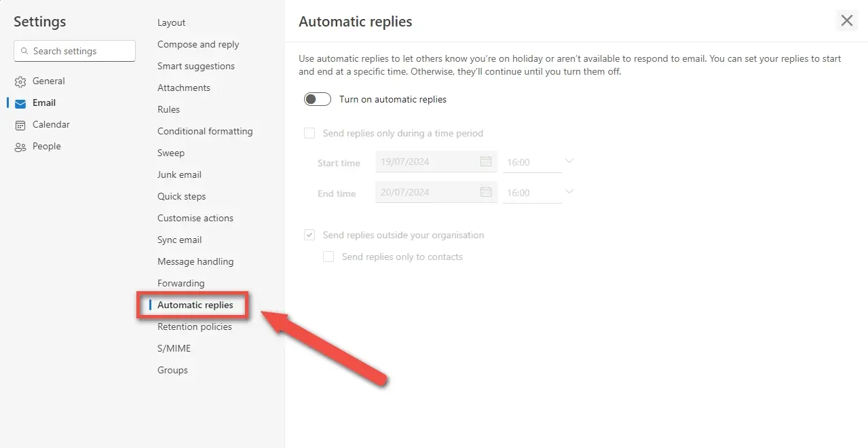Click the Start time calendar picker icon
Screen dimensions: 868x448
[x=486, y=162]
